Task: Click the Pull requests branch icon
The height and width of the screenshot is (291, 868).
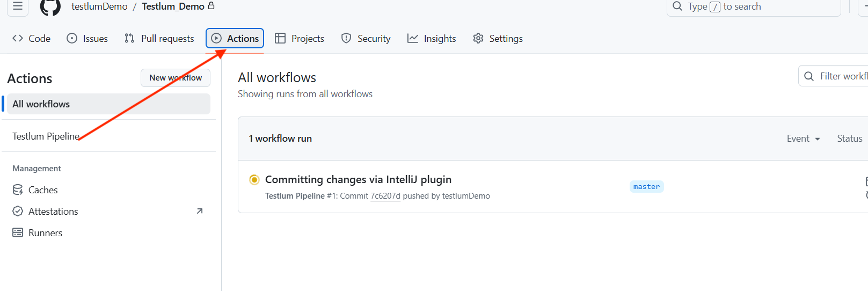Action: [129, 38]
